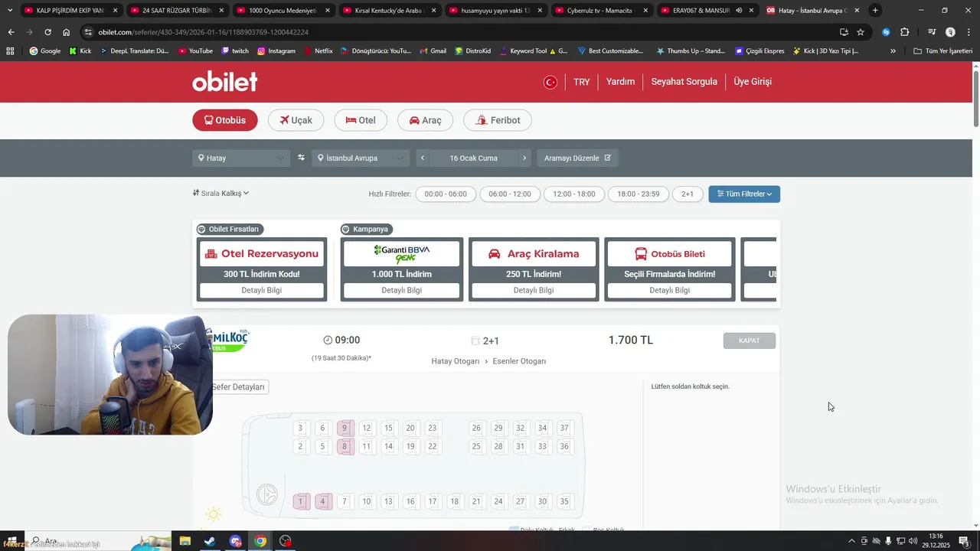Open the İstanbul Avrupa destination dropdown
Viewport: 980px width, 551px height.
pos(361,158)
